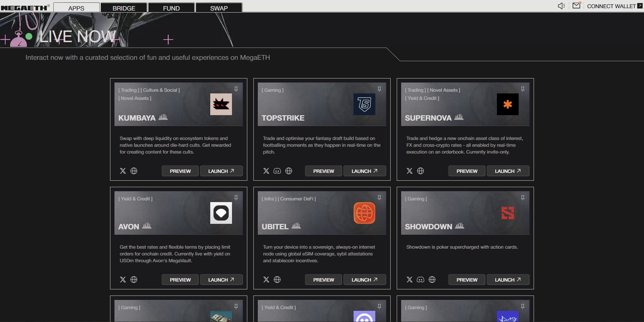
Task: Visit Ubitel's website globe icon
Action: [277, 280]
